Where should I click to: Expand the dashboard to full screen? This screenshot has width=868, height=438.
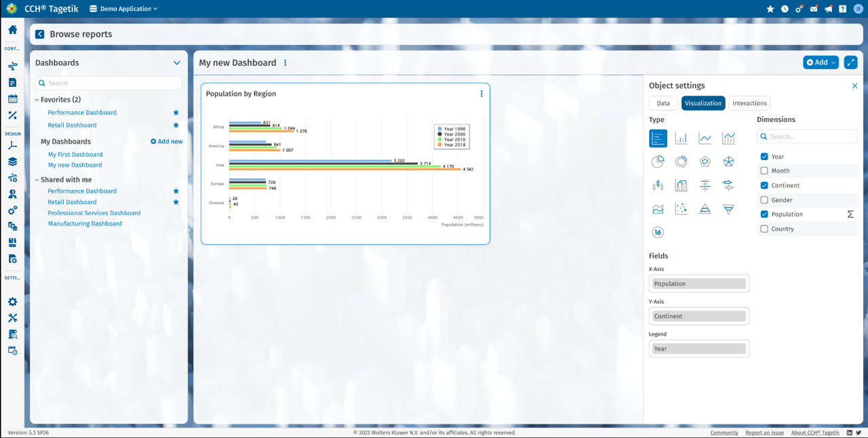[x=850, y=62]
